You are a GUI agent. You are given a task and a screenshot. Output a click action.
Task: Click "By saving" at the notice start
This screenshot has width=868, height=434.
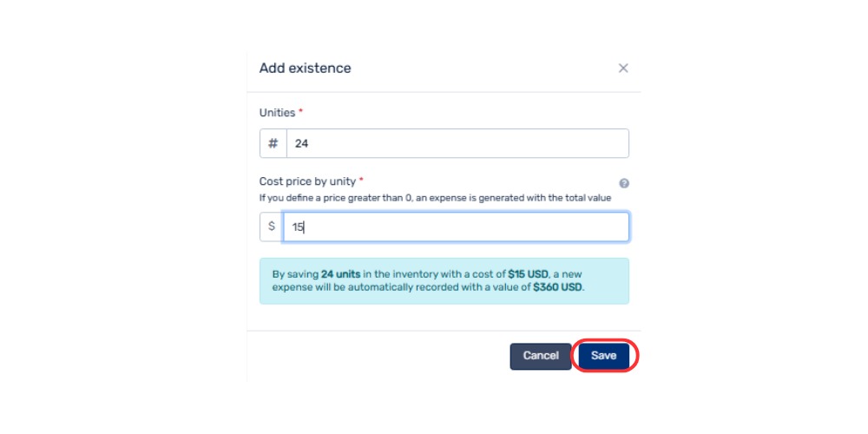tap(295, 273)
